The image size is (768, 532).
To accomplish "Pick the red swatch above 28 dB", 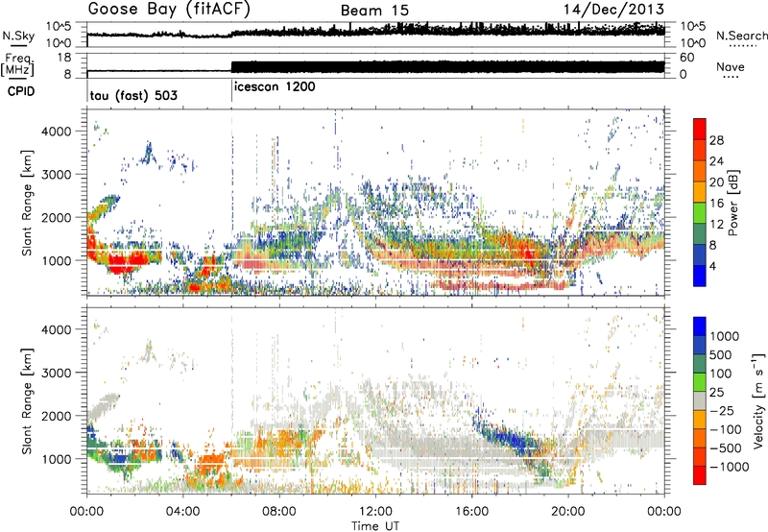I will [x=700, y=130].
